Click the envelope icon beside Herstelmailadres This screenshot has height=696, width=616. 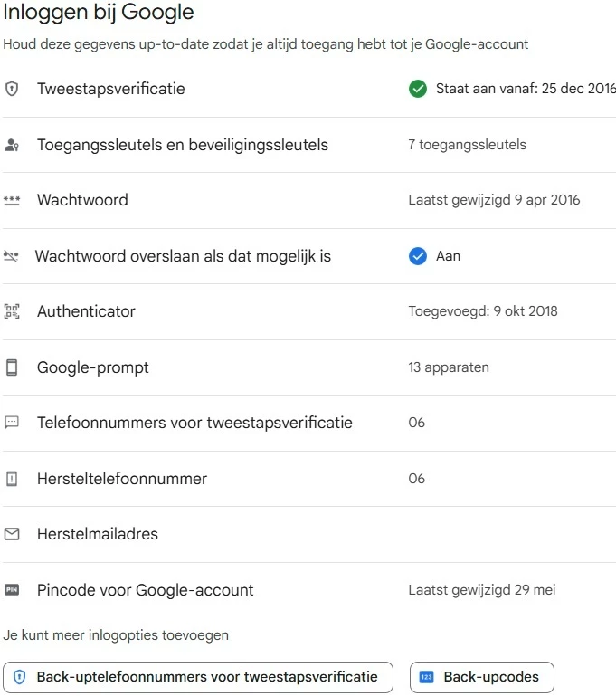[x=12, y=534]
